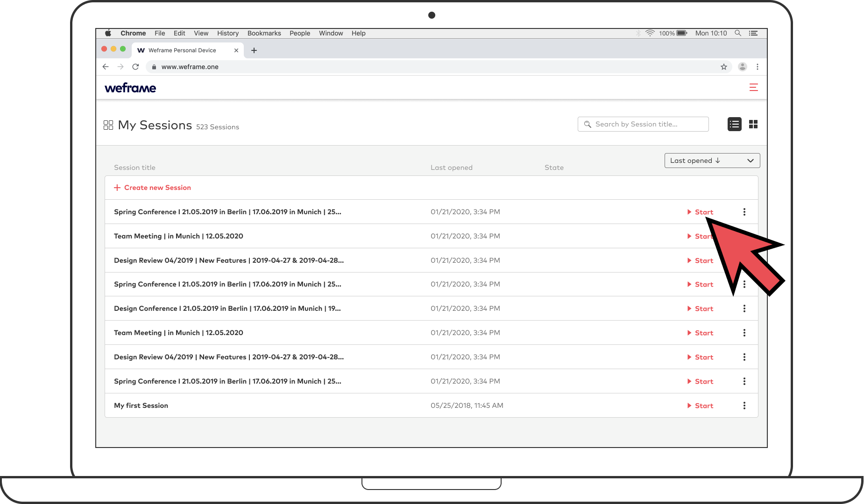Open the History menu
Screen dimensions: 864x504
click(227, 33)
